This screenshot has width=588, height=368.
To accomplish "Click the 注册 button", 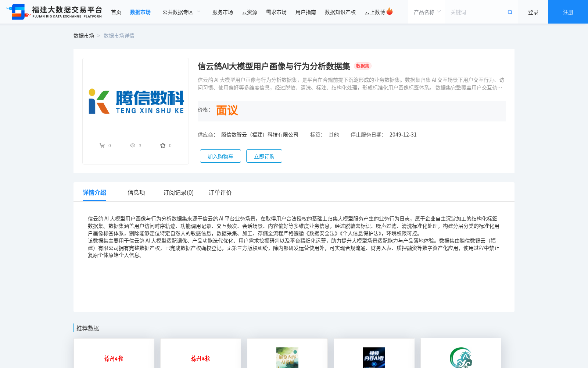I will (x=568, y=12).
